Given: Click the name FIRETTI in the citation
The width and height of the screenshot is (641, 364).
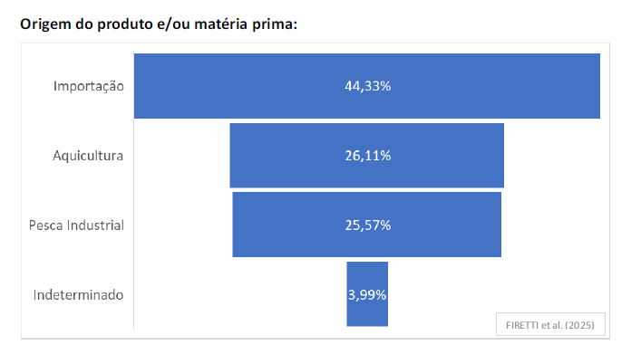Looking at the screenshot, I should [x=520, y=324].
